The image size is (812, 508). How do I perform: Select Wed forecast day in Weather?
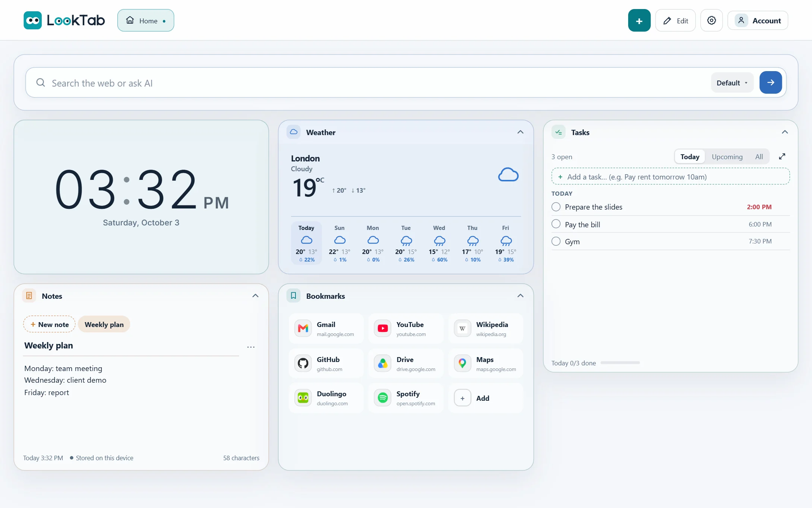pyautogui.click(x=439, y=243)
